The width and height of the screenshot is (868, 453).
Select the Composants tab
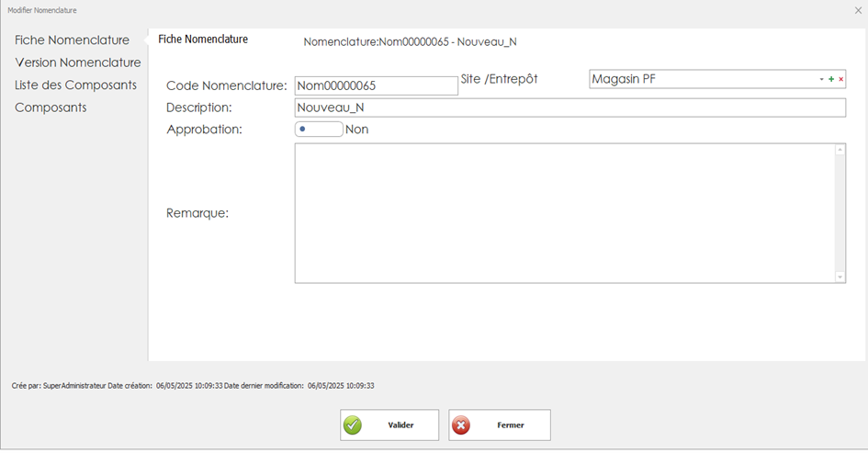pyautogui.click(x=51, y=108)
